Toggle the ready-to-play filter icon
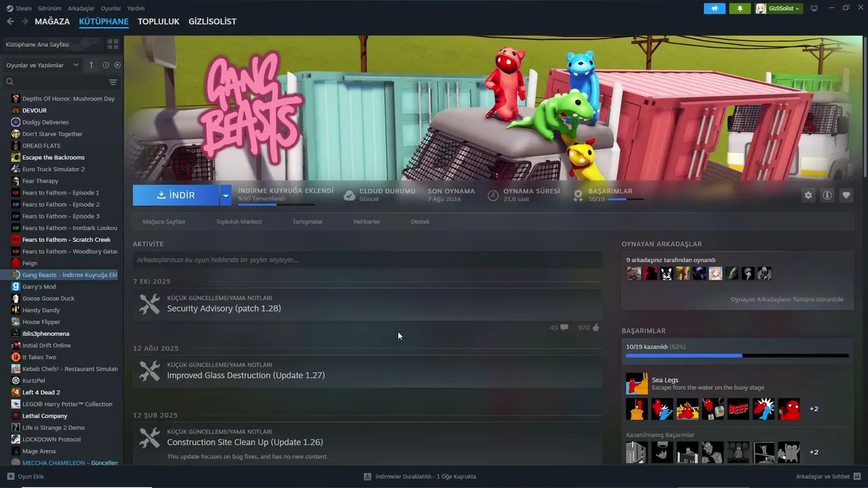This screenshot has width=868, height=488. click(117, 65)
